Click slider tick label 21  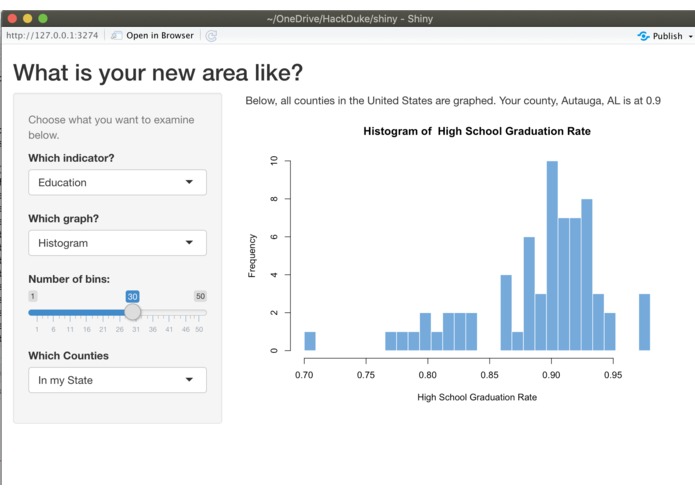pyautogui.click(x=103, y=329)
